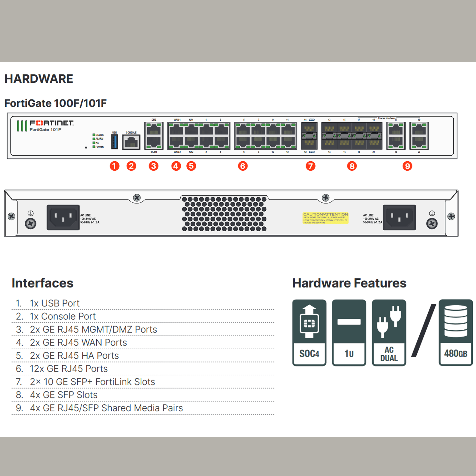Click the 480GB storage icon

[x=456, y=333]
